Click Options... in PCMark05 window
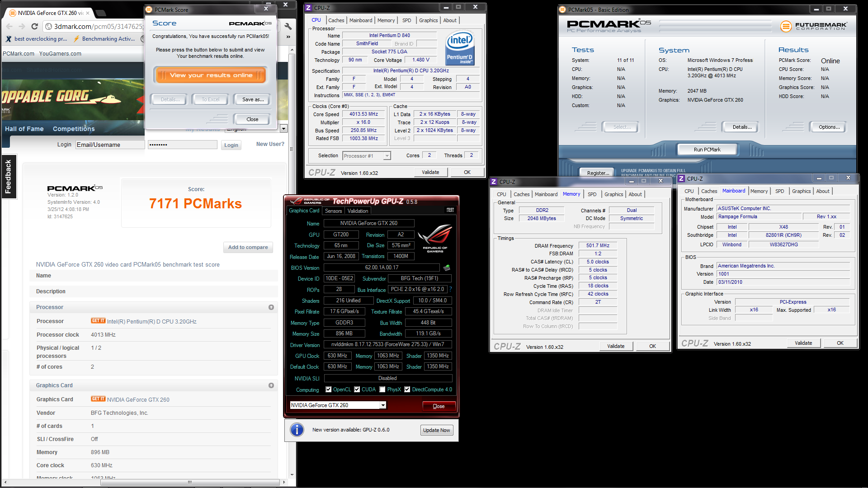 click(x=829, y=127)
